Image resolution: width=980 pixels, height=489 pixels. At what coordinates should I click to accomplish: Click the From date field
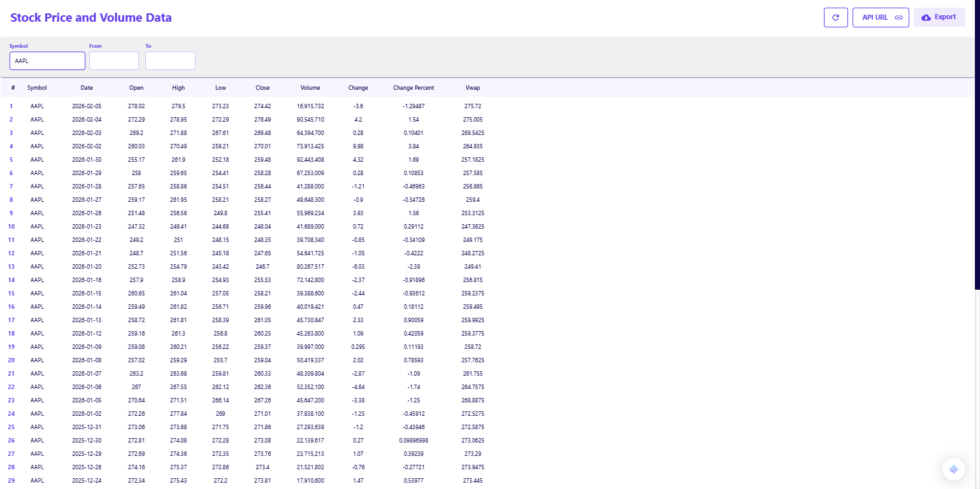114,61
